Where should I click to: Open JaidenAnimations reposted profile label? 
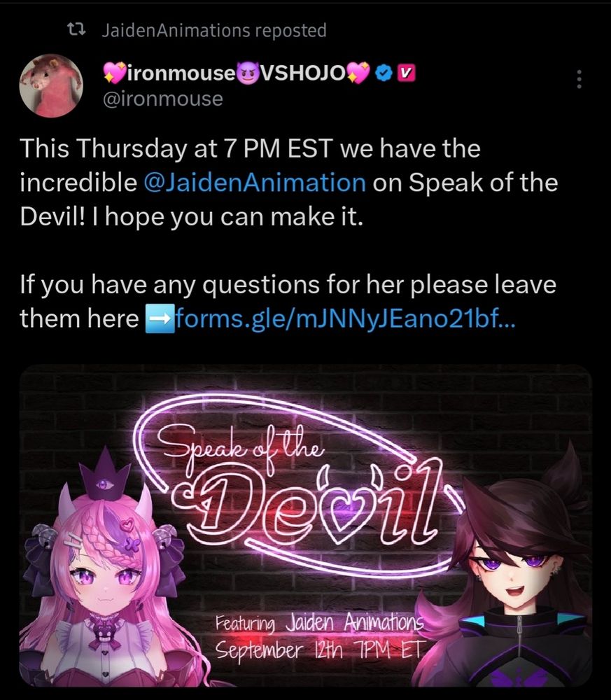214,30
